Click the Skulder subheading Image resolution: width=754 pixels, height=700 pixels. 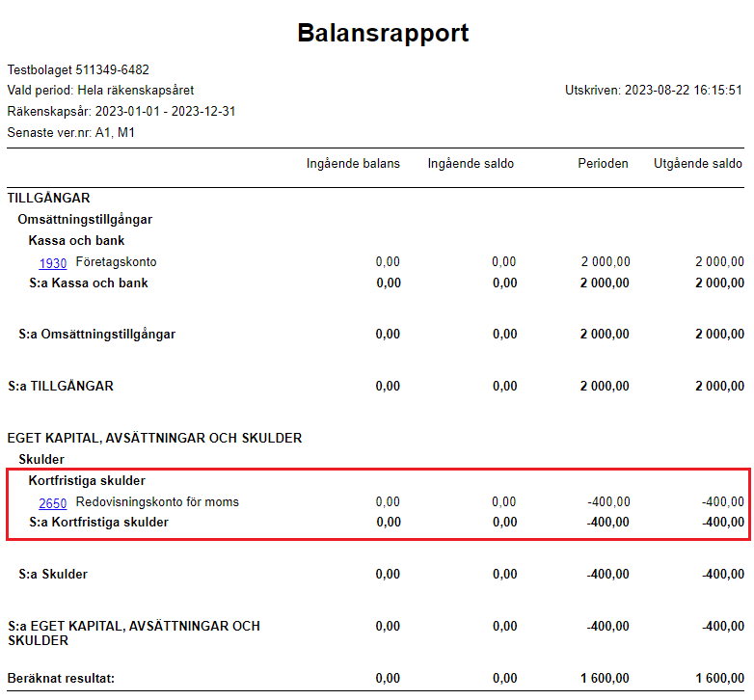(41, 459)
